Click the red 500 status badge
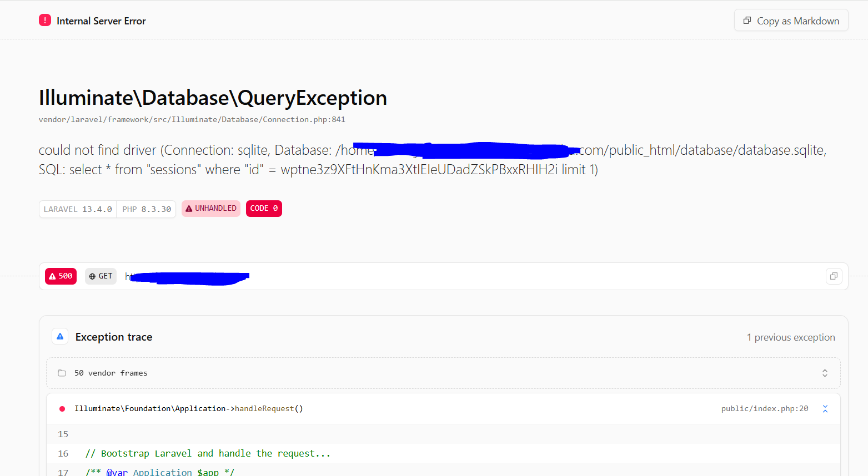 click(x=61, y=276)
